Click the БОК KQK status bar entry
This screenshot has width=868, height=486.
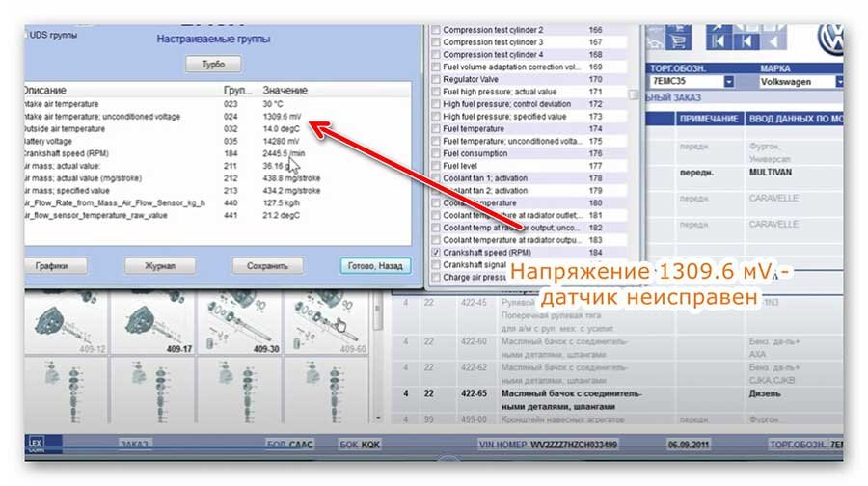[x=360, y=445]
